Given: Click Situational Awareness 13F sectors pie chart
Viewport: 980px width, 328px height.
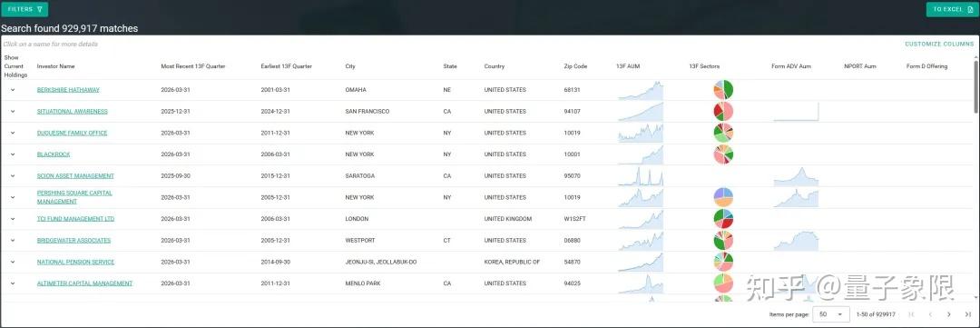Looking at the screenshot, I should (x=723, y=112).
